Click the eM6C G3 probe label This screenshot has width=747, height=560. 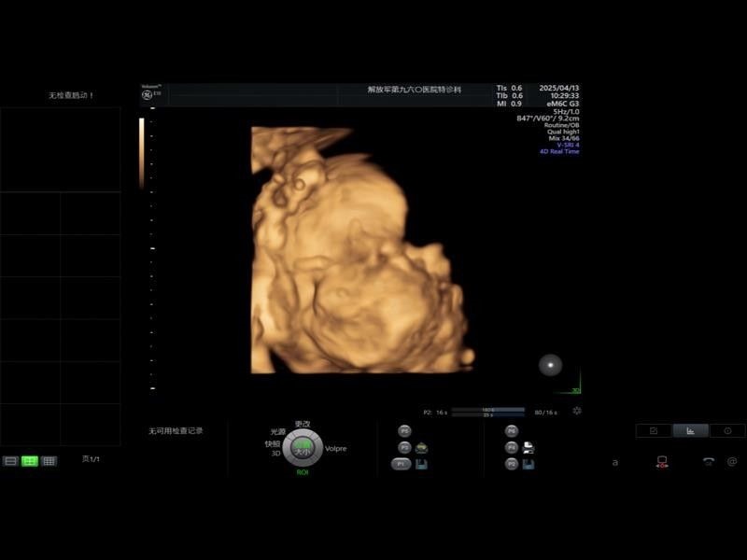tap(563, 104)
